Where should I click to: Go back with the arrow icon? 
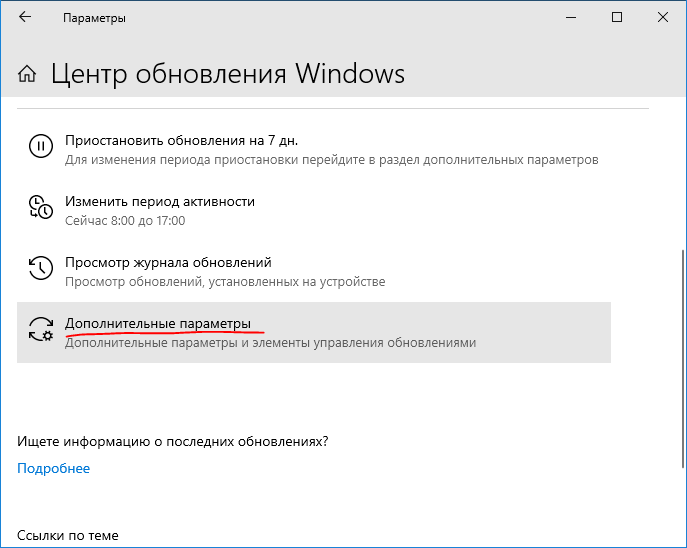click(25, 17)
